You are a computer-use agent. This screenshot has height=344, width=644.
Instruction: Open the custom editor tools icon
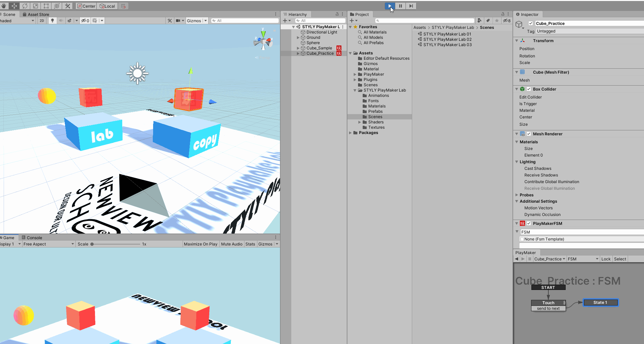[x=67, y=6]
